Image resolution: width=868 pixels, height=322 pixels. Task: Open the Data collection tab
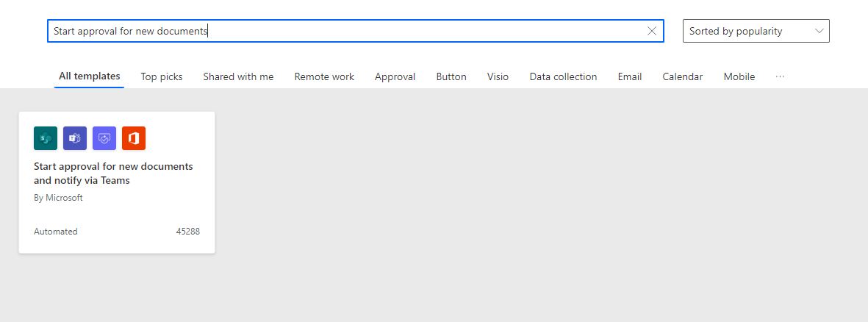click(563, 76)
